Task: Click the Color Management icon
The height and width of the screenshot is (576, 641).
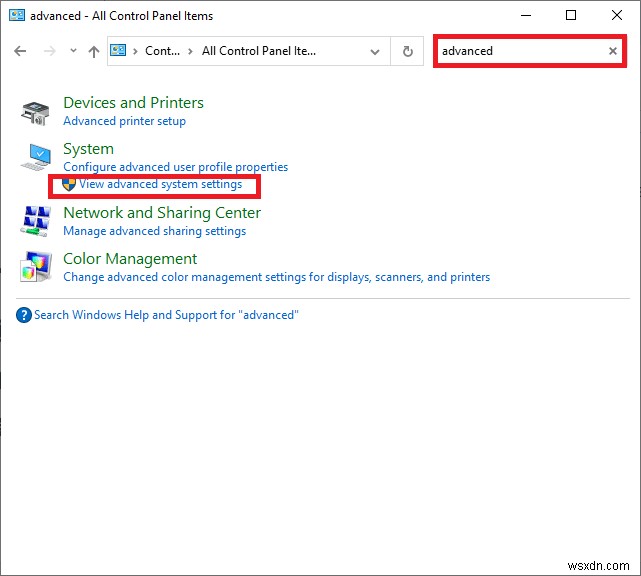Action: point(36,267)
